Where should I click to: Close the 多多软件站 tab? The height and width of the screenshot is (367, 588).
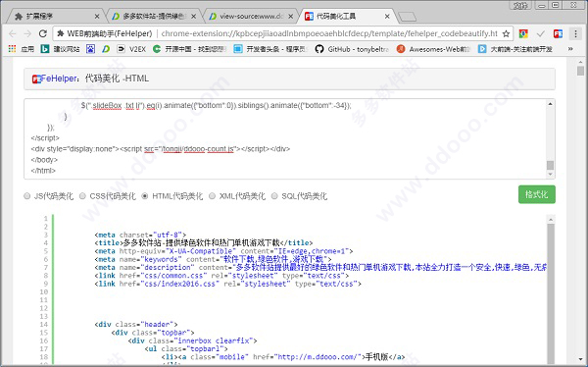point(193,17)
